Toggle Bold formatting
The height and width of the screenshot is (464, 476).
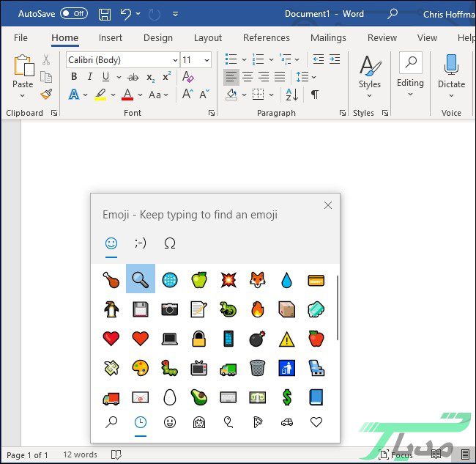pos(73,77)
